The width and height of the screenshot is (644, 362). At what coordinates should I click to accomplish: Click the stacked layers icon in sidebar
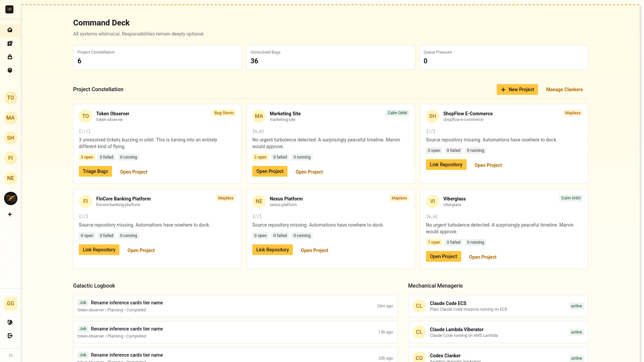[10, 70]
